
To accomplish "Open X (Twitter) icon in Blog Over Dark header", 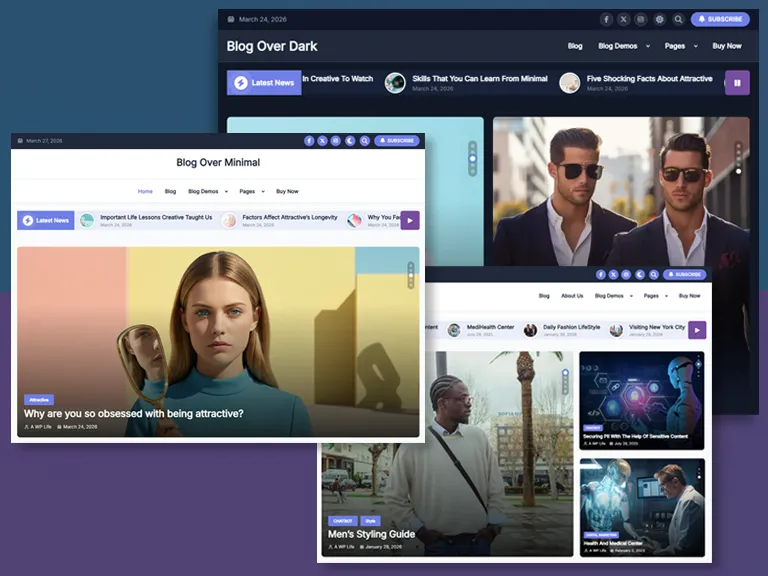I will 624,19.
